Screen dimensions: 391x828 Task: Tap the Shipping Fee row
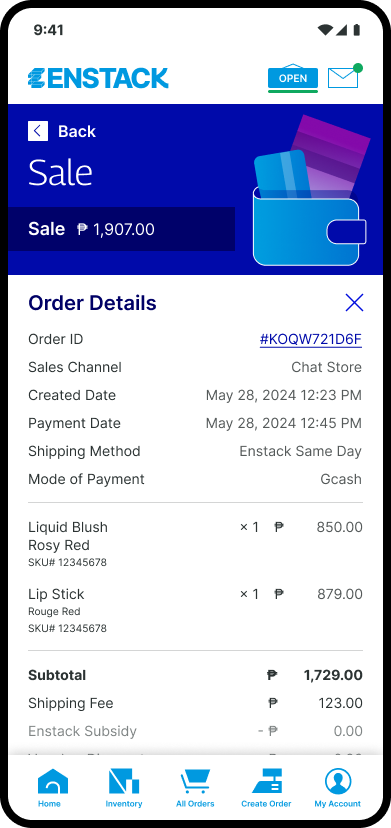coord(195,703)
